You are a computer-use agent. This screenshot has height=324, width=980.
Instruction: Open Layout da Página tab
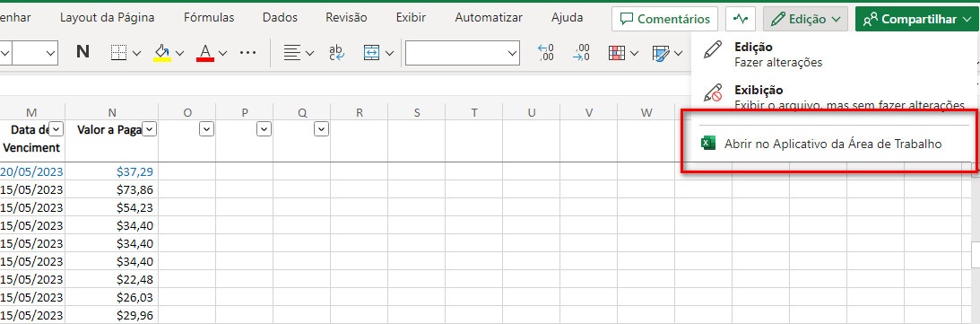pyautogui.click(x=107, y=18)
